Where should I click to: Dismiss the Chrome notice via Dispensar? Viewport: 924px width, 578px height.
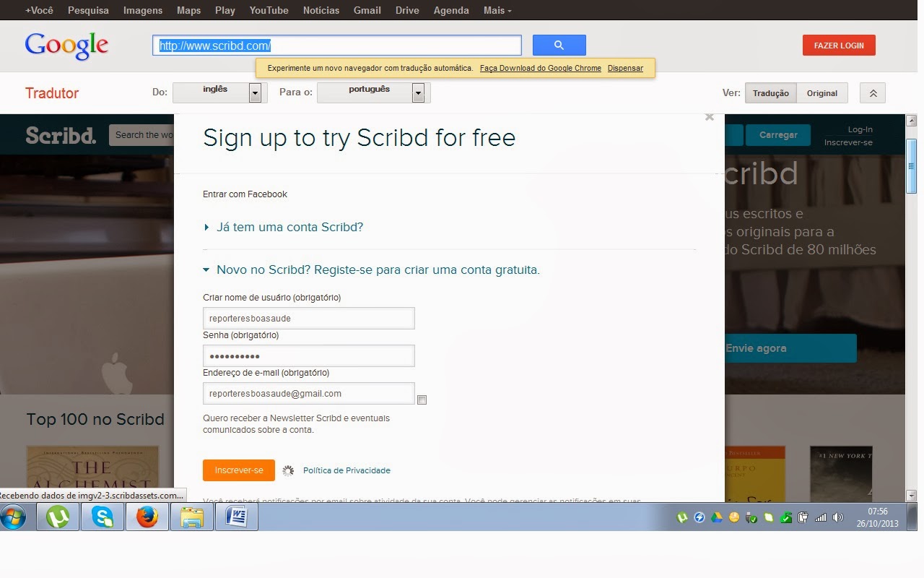[625, 68]
